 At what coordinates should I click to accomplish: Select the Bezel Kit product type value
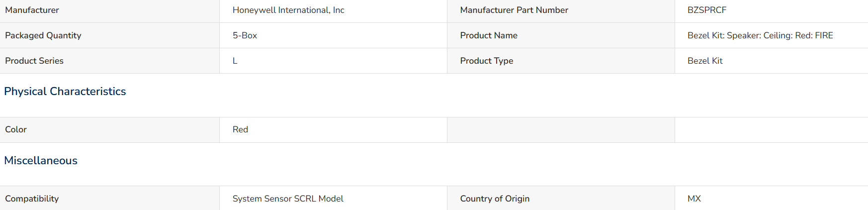[x=705, y=61]
